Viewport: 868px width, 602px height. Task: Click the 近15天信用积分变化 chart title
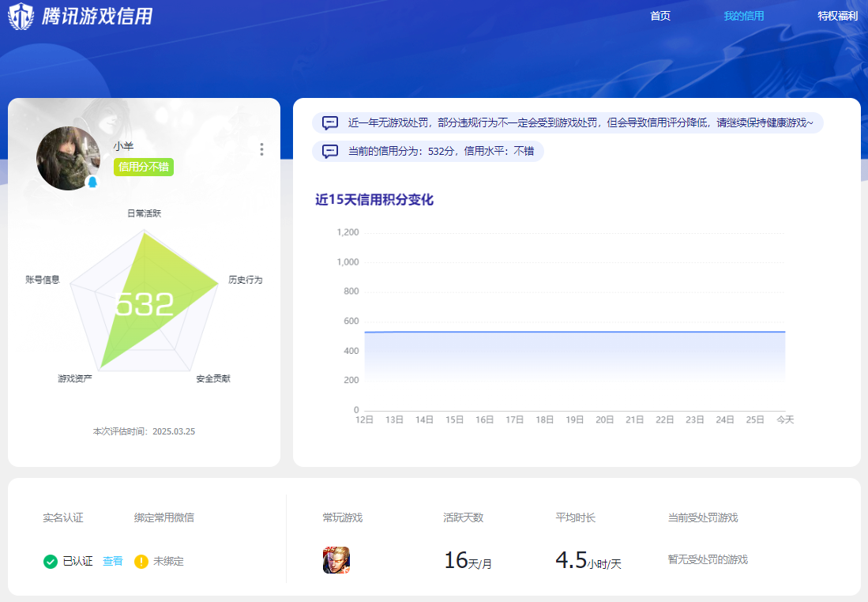point(374,200)
